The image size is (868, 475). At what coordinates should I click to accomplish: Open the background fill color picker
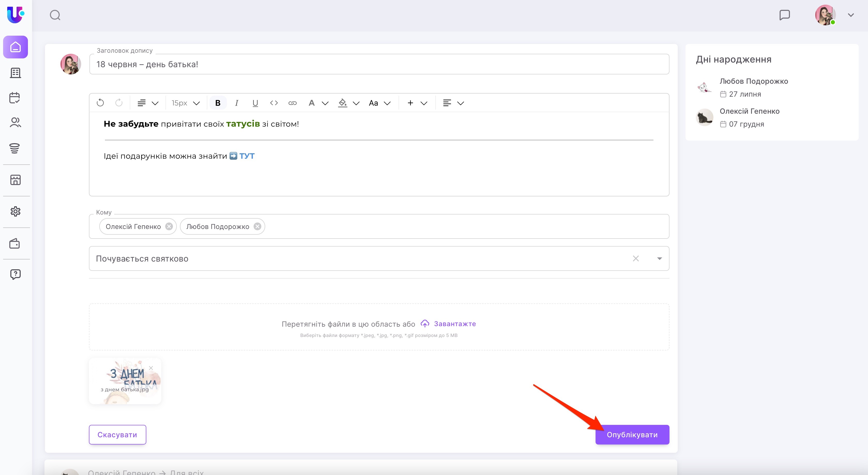coord(342,103)
